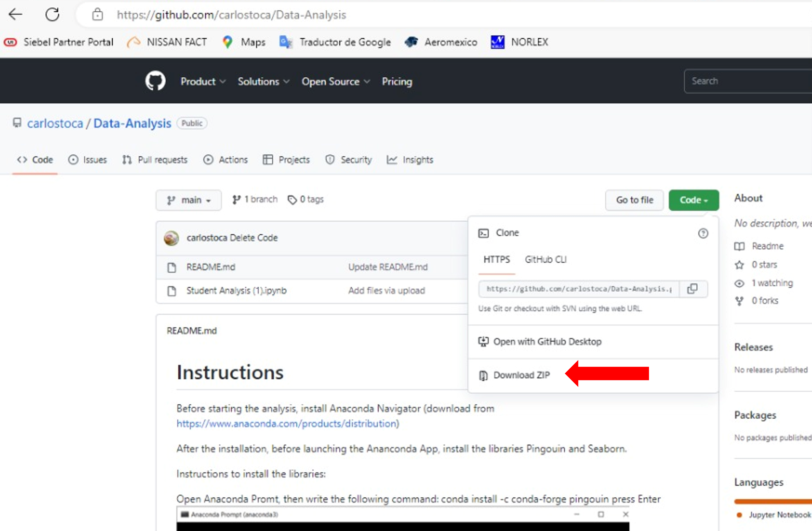
Task: Switch to the Issues tab
Action: point(87,160)
